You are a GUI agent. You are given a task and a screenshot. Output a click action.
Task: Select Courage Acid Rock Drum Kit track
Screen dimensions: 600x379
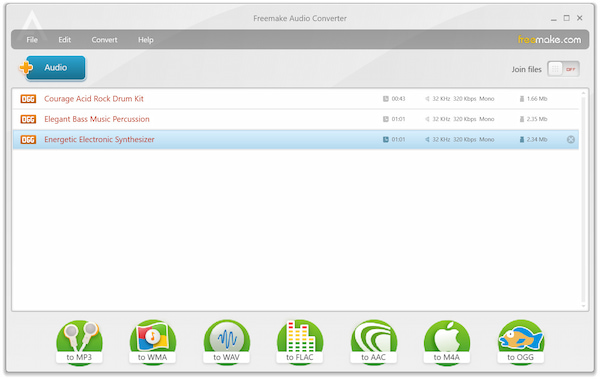tap(295, 99)
